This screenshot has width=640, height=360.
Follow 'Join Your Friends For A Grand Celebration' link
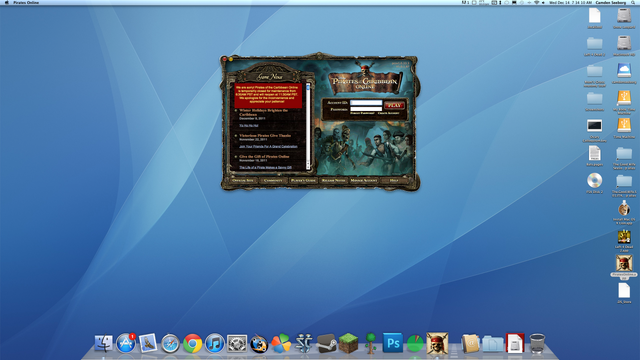[x=268, y=146]
